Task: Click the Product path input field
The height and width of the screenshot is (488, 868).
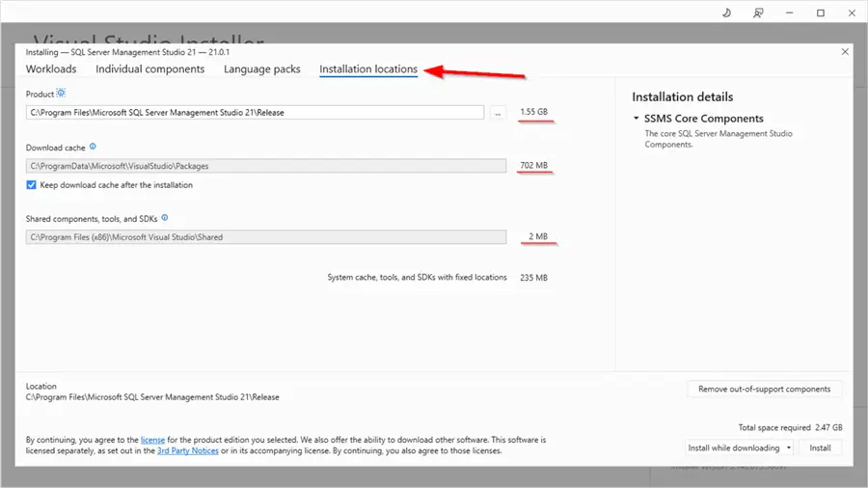Action: click(255, 113)
